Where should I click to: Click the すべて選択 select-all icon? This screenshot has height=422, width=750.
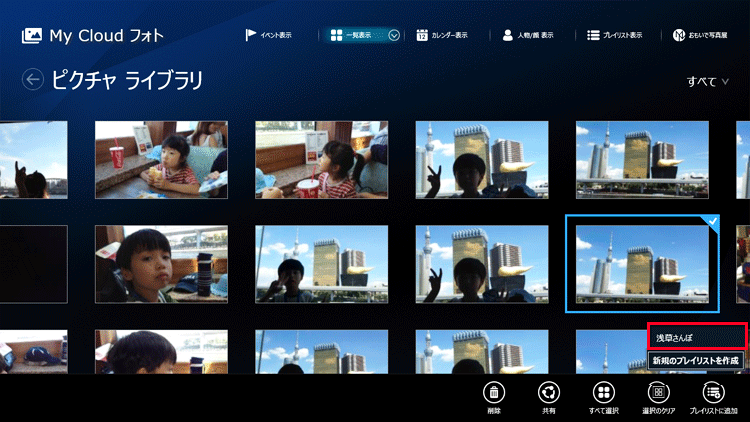[x=604, y=392]
